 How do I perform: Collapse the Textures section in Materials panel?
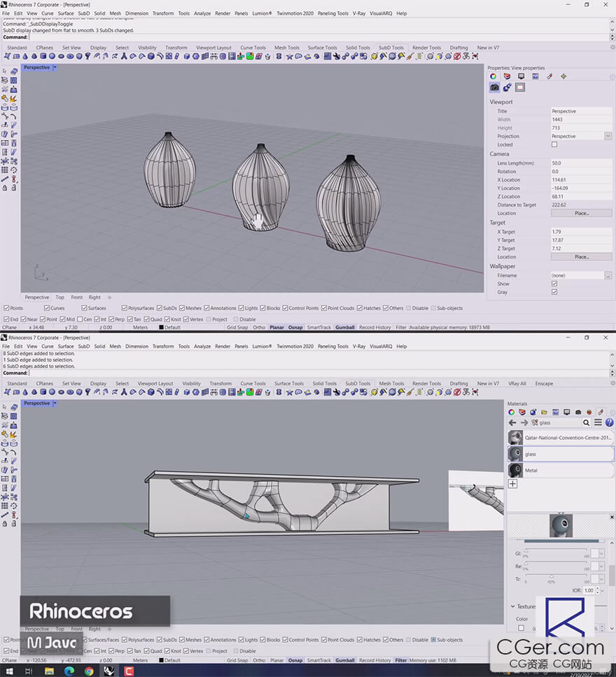pos(513,606)
